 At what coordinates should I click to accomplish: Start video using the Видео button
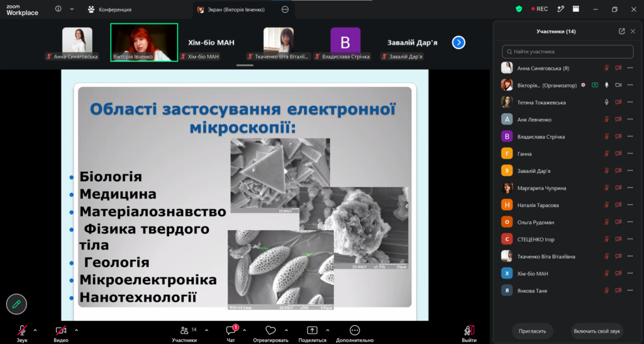coord(61,333)
